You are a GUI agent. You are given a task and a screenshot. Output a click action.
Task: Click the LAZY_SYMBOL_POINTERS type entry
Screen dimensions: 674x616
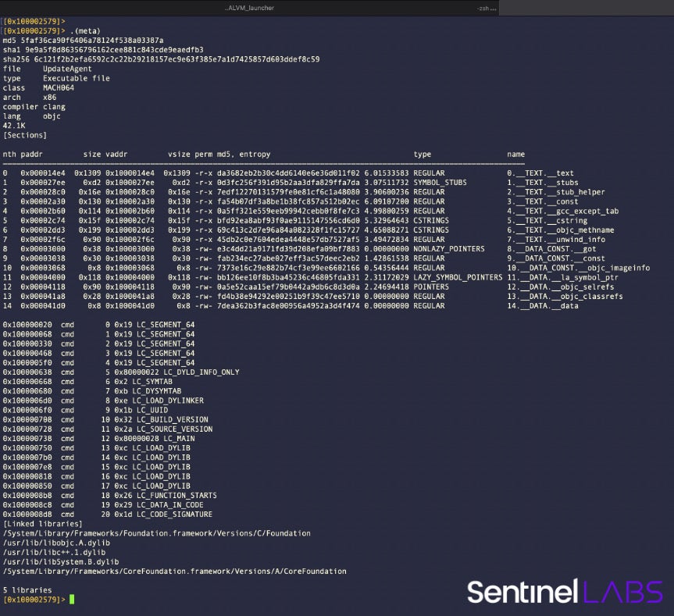coord(458,277)
